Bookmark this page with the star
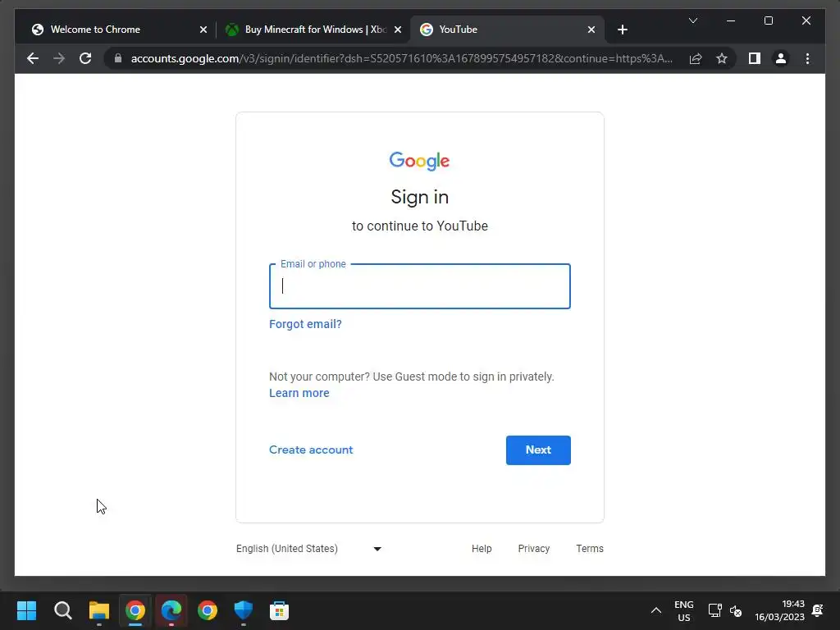This screenshot has width=840, height=630. (x=722, y=58)
